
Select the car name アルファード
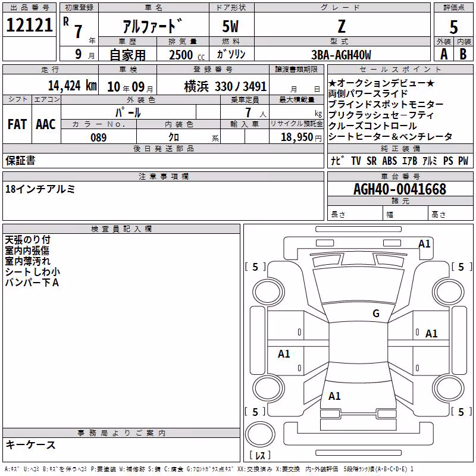(x=154, y=26)
